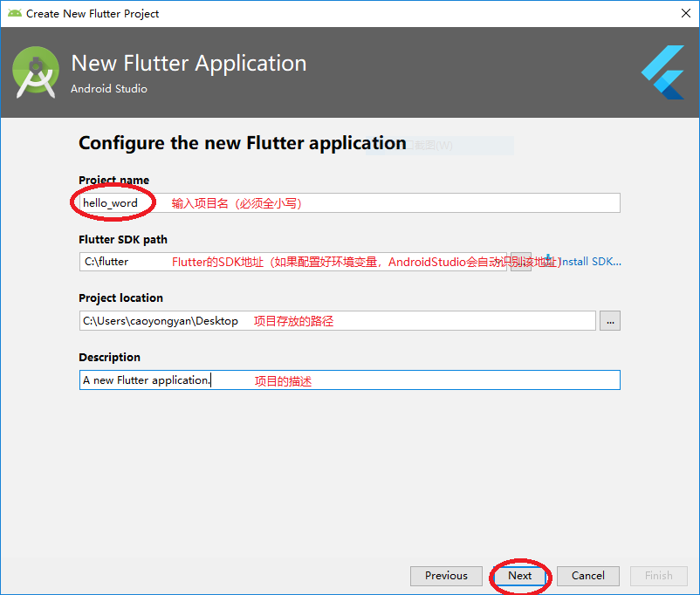Browse for the Flutter SDK path
Screen dimensions: 700x595
(520, 262)
